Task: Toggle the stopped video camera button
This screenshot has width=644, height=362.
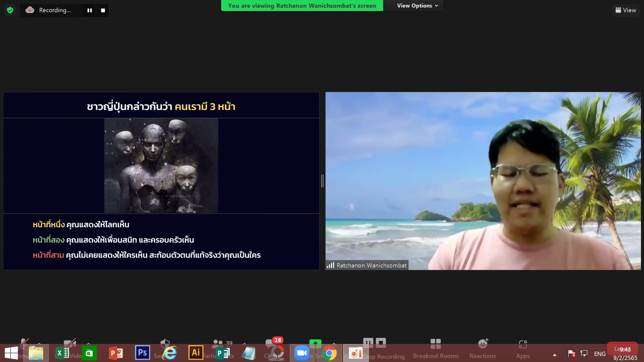Action: coord(70,343)
